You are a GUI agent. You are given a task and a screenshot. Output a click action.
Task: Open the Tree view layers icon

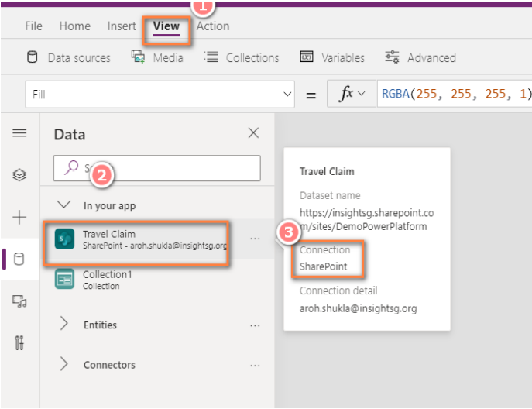pos(19,175)
